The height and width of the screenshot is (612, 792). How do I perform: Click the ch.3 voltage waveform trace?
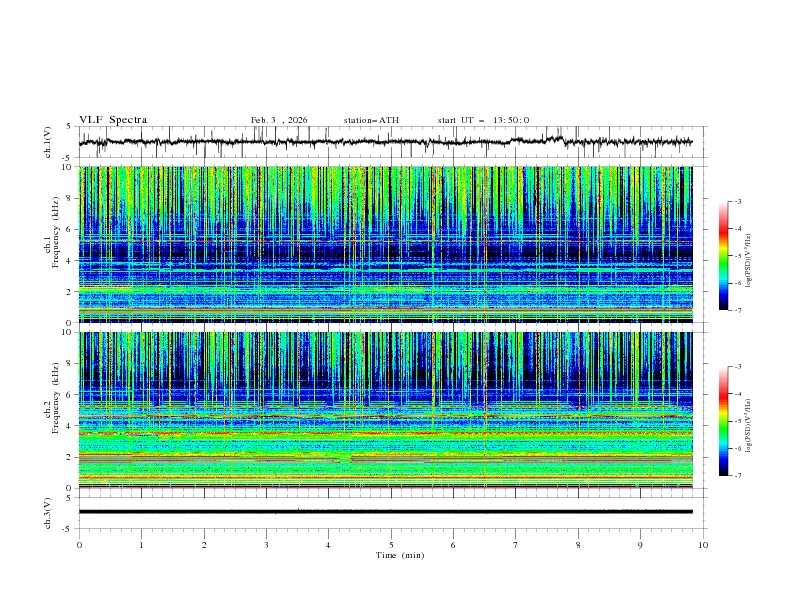386,512
